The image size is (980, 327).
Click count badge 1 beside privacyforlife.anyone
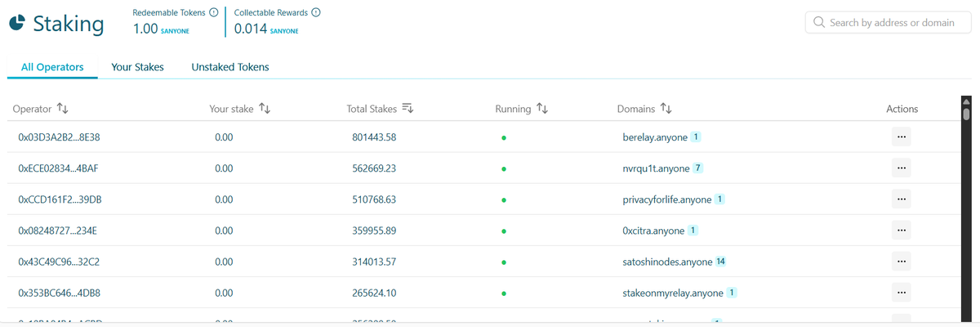[721, 199]
